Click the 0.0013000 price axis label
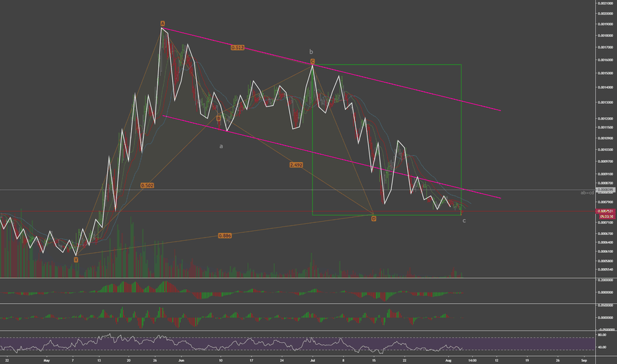This screenshot has height=364, width=617. tap(605, 103)
